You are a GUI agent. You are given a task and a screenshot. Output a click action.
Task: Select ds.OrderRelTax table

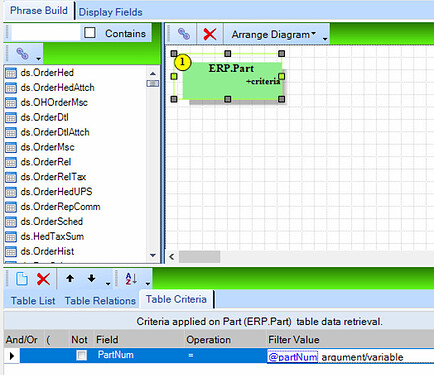pyautogui.click(x=53, y=177)
